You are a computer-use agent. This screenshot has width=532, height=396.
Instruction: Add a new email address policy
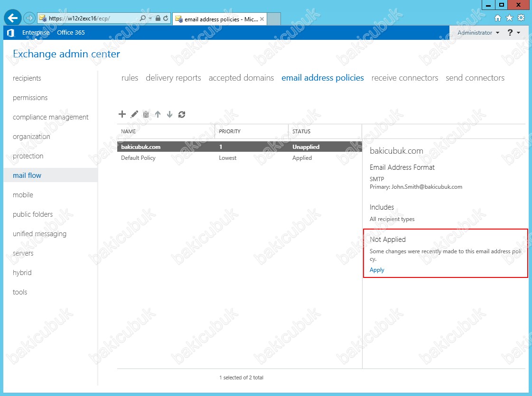tap(122, 114)
